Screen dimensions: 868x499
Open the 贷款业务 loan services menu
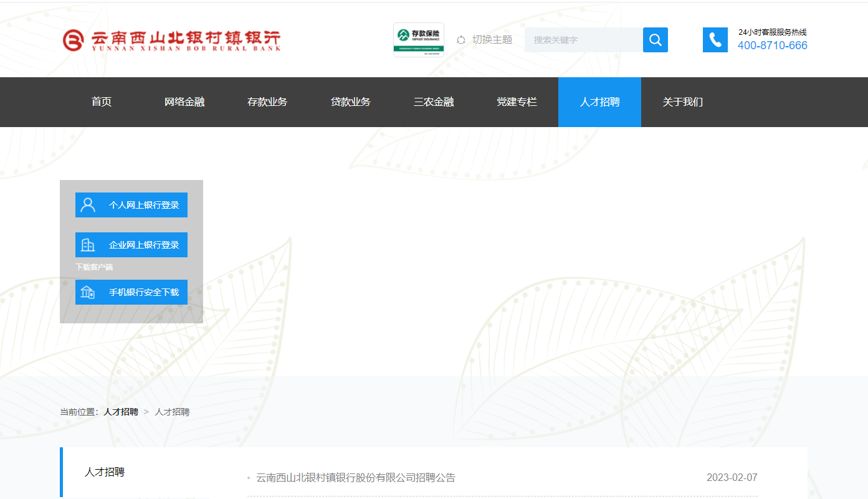[350, 102]
